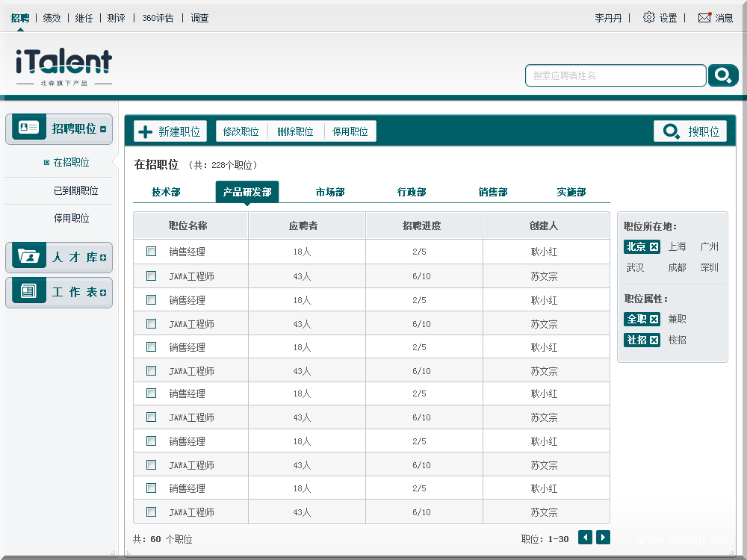The image size is (747, 560).
Task: Click the 应聘者 column header
Action: (x=307, y=225)
